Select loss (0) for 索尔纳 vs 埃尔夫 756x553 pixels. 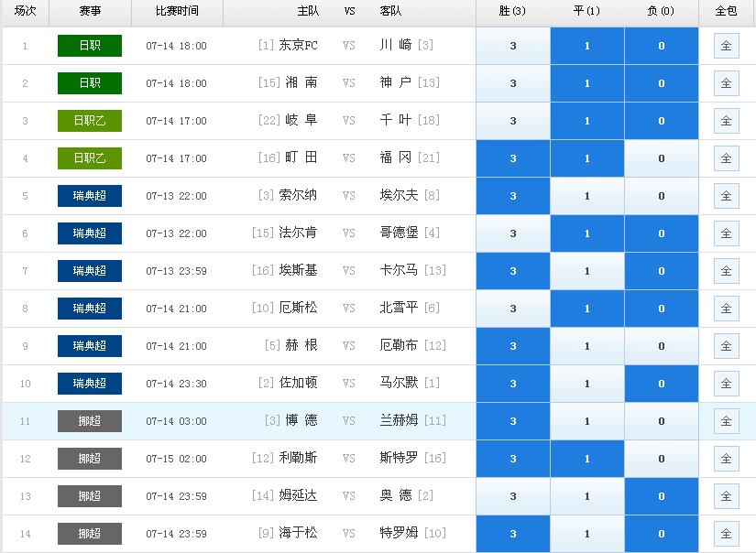[661, 196]
